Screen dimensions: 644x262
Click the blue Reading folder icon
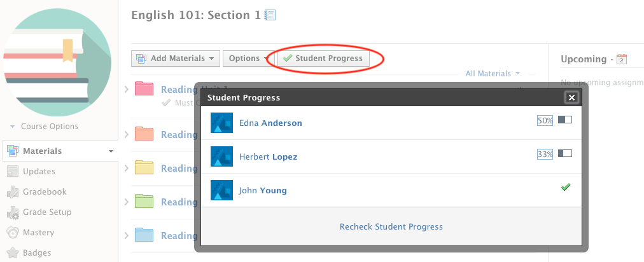pyautogui.click(x=145, y=235)
